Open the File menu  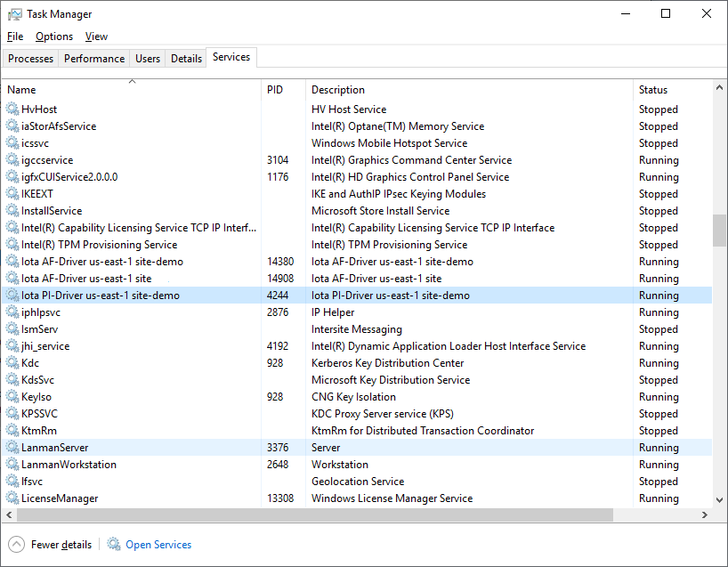click(15, 36)
